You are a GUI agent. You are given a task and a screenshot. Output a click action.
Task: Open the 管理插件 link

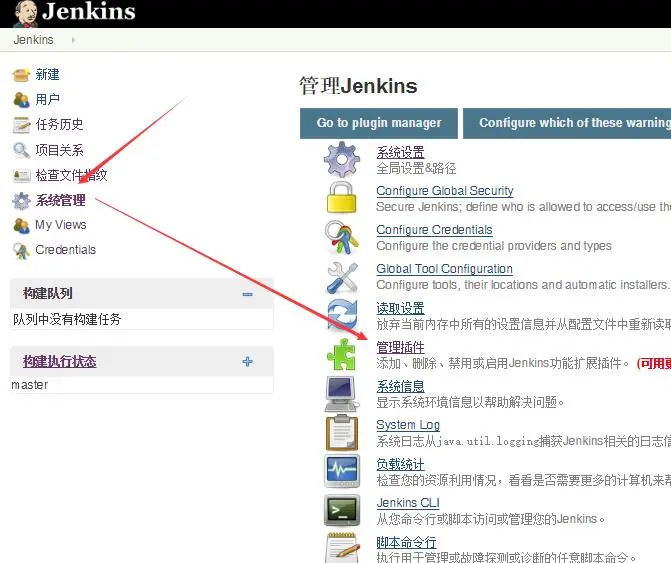click(x=400, y=347)
